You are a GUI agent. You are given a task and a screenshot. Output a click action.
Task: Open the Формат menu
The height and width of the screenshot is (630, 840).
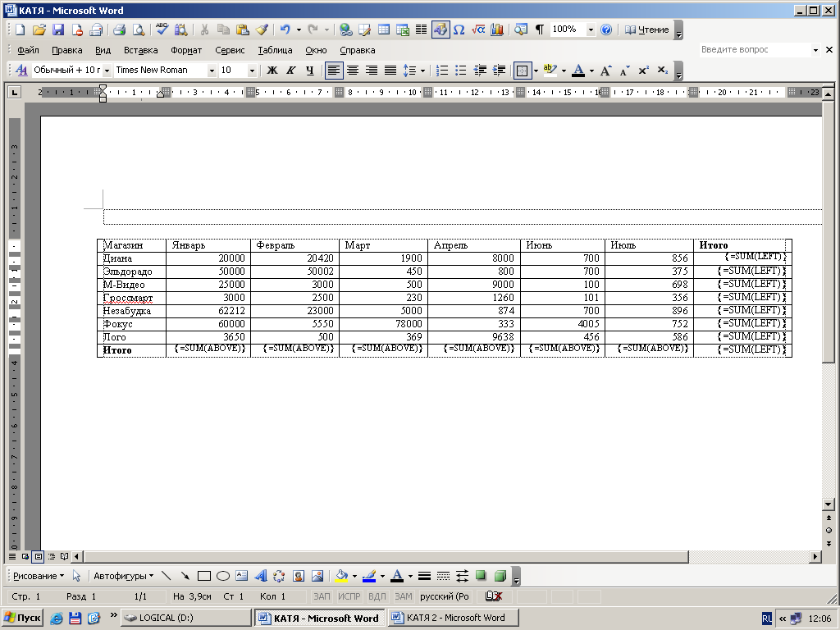(x=186, y=50)
